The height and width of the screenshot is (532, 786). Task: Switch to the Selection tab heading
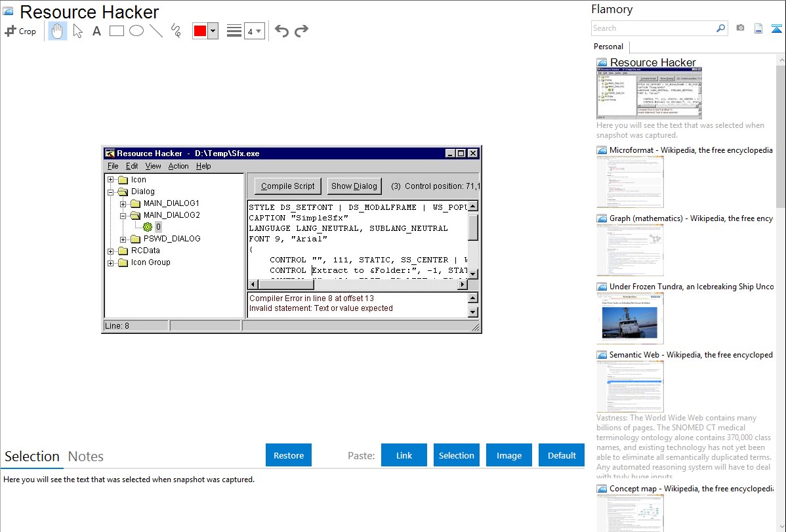pyautogui.click(x=32, y=457)
